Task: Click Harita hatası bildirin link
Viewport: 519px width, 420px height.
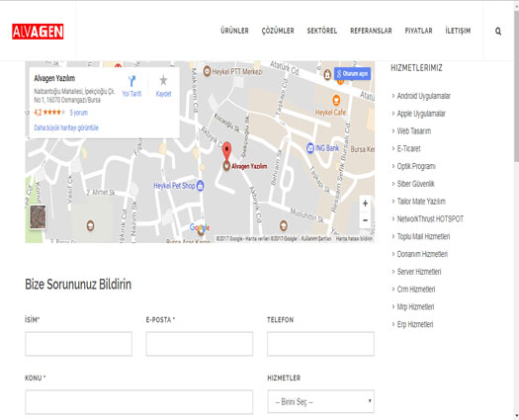Action: click(354, 238)
